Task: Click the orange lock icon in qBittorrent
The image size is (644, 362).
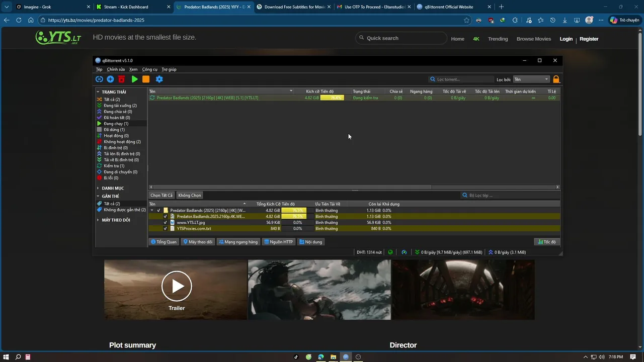Action: tap(556, 79)
